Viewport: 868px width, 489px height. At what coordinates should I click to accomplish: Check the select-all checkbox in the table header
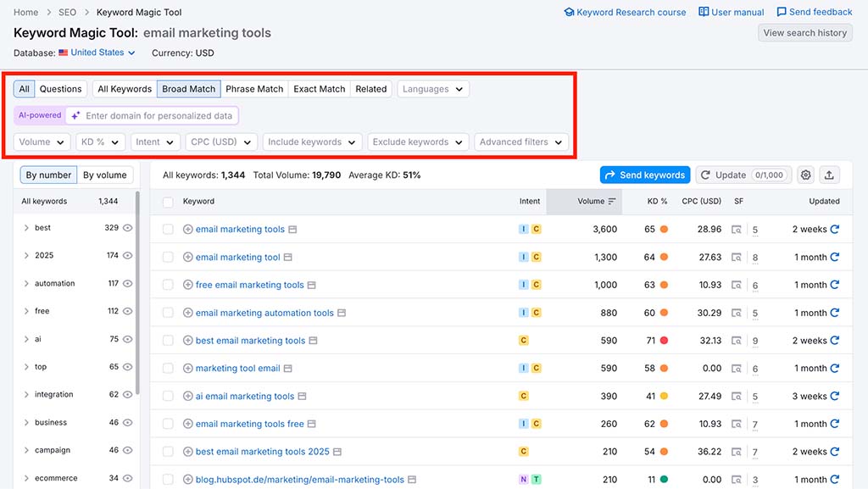[166, 202]
